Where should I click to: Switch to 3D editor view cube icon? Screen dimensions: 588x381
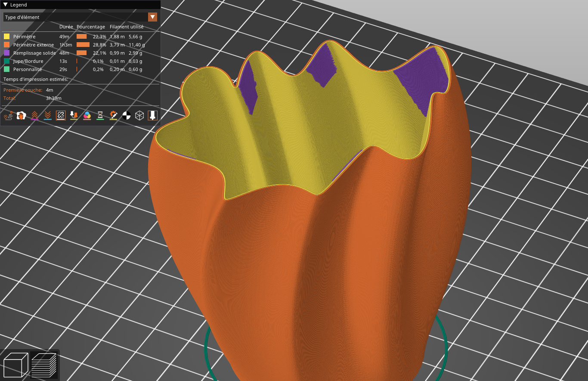[15, 365]
